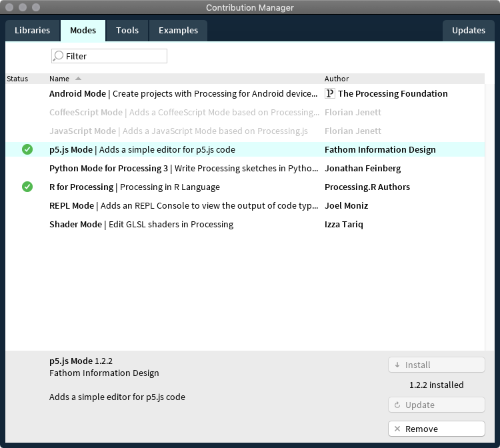Viewport: 500px width, 448px height.
Task: Sort the list by Name column header
Action: click(59, 79)
